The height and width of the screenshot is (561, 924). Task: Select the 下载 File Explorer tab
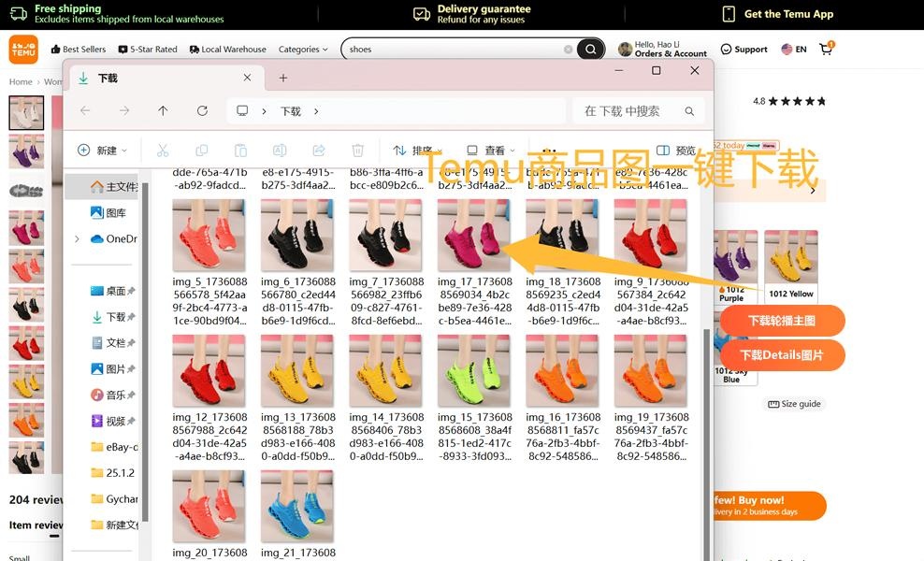tap(165, 78)
